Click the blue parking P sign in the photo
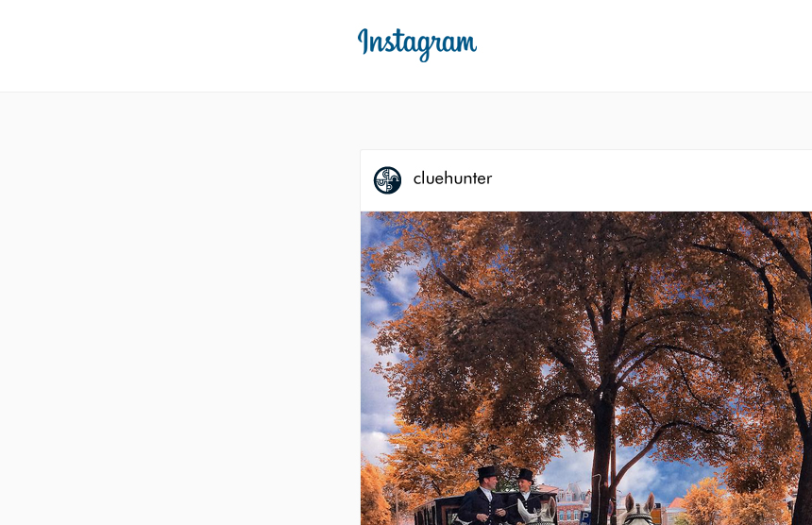Screen dimensions: 812x525 coord(585,517)
